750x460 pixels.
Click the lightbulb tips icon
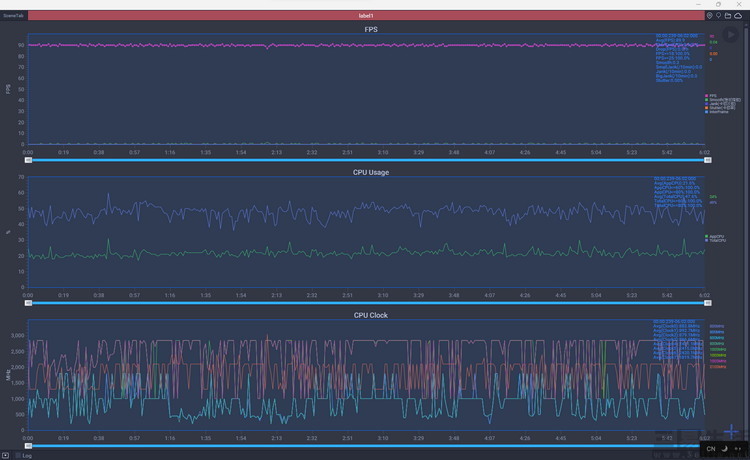pos(718,16)
